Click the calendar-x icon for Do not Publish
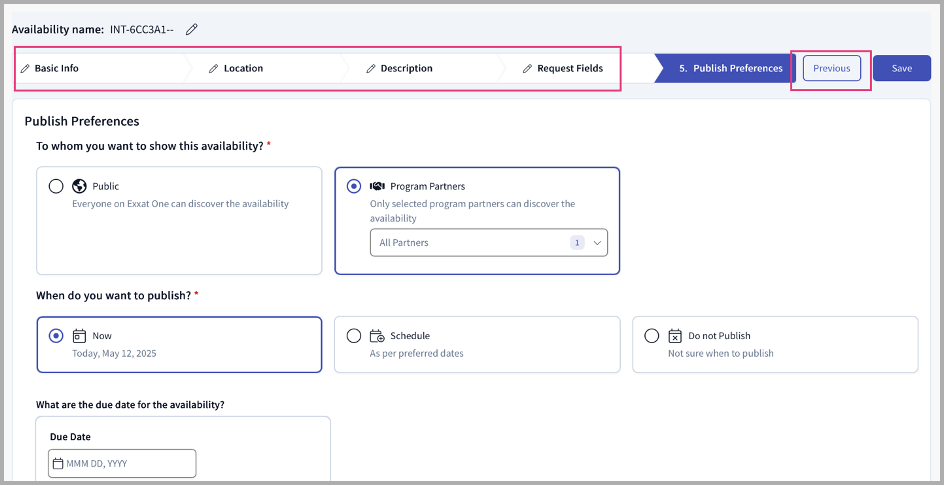The width and height of the screenshot is (944, 486). tap(675, 336)
